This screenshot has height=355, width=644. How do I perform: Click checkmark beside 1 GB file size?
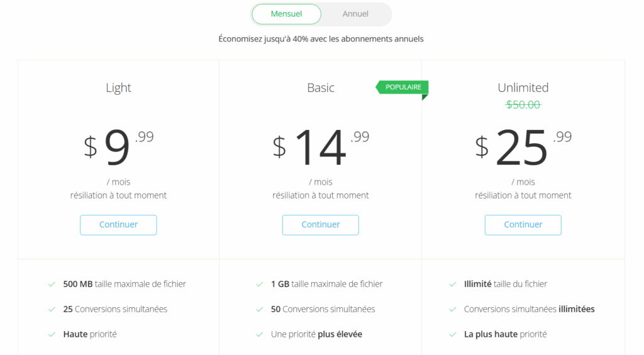tap(260, 284)
